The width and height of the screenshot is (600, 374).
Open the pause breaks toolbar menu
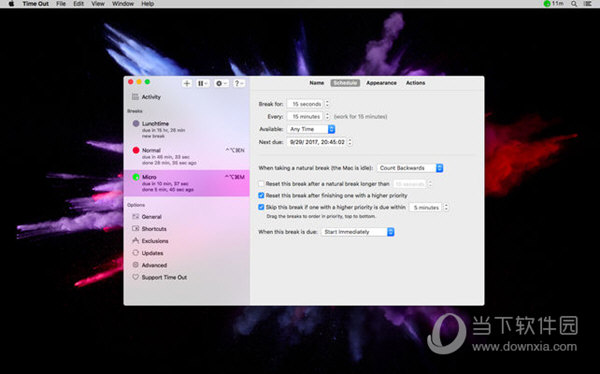point(202,83)
